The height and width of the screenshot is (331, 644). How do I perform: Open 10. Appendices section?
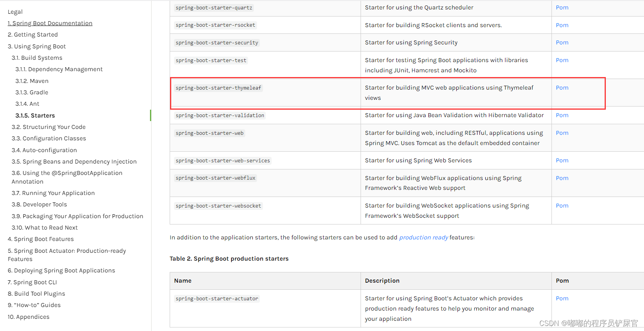(x=28, y=317)
